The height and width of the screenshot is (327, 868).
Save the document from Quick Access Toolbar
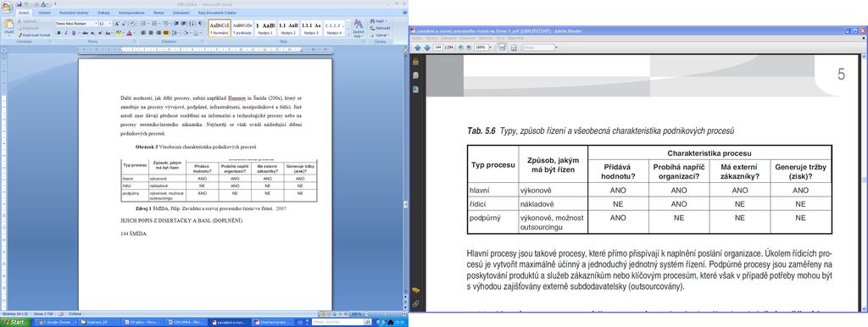coord(19,4)
